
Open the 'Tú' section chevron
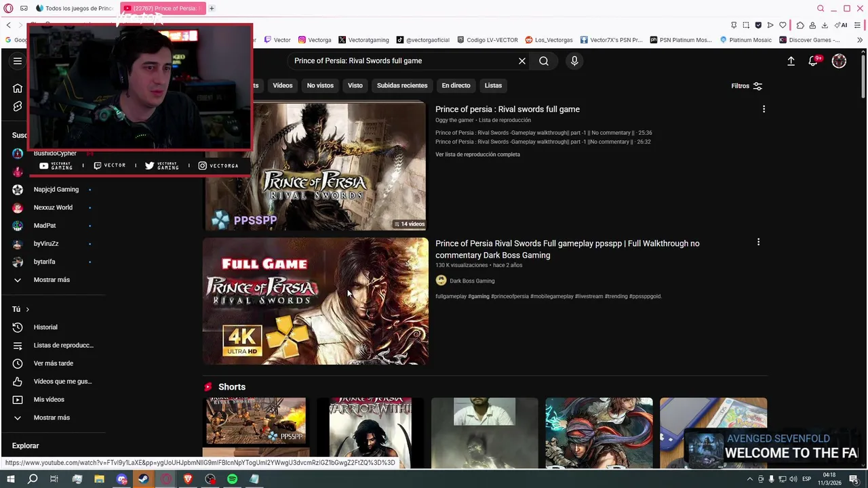pyautogui.click(x=27, y=309)
